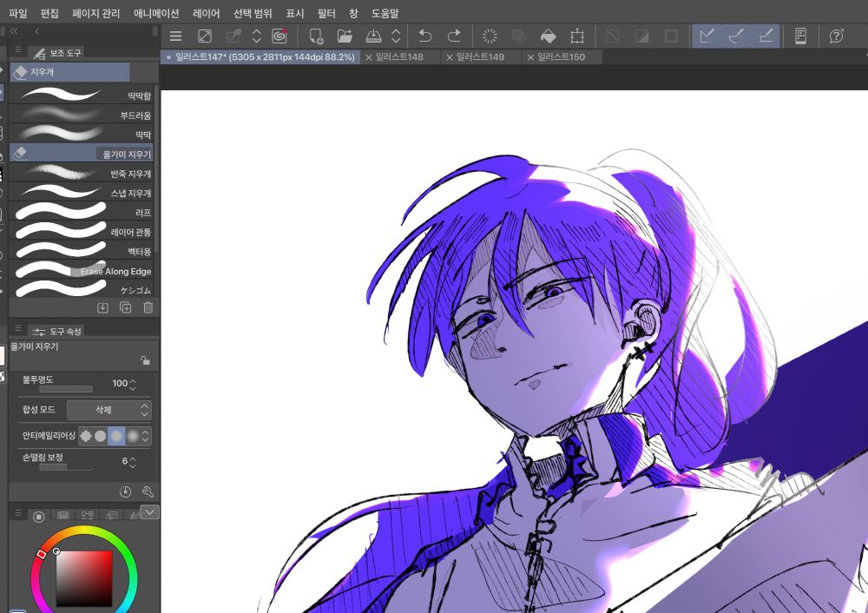Select anti-aliasing Weak option
The width and height of the screenshot is (868, 613).
click(x=100, y=437)
